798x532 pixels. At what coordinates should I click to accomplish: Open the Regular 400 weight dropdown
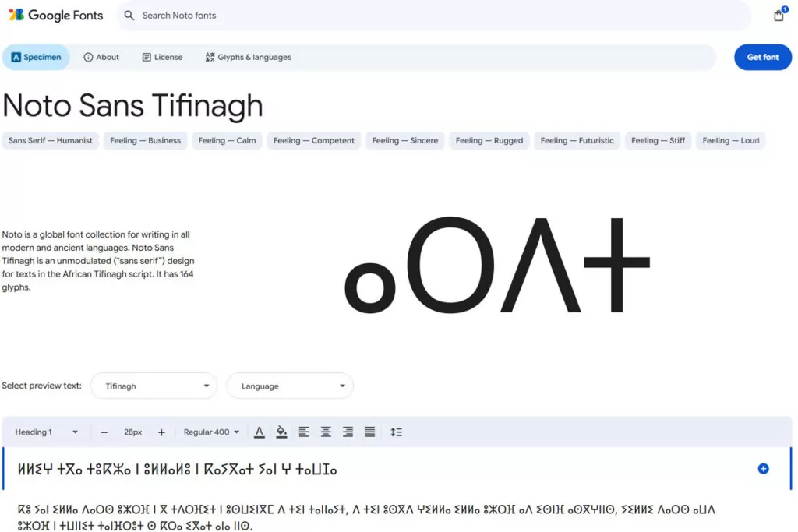[211, 432]
